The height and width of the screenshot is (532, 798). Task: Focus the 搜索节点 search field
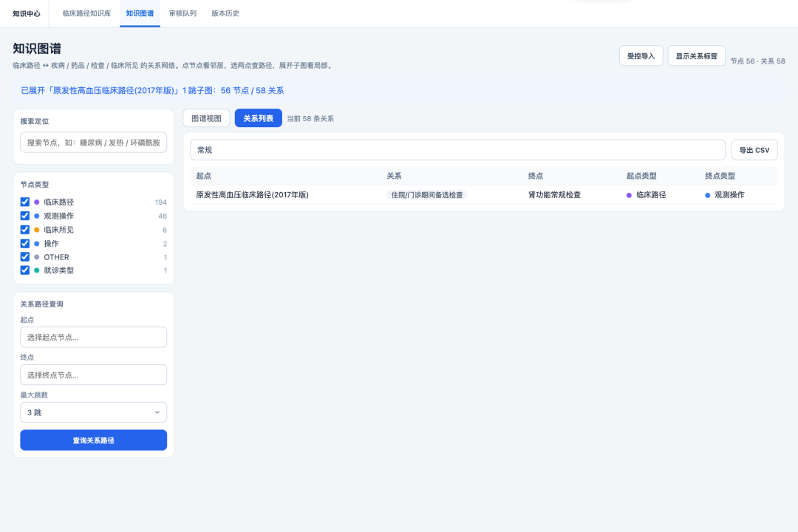point(94,143)
